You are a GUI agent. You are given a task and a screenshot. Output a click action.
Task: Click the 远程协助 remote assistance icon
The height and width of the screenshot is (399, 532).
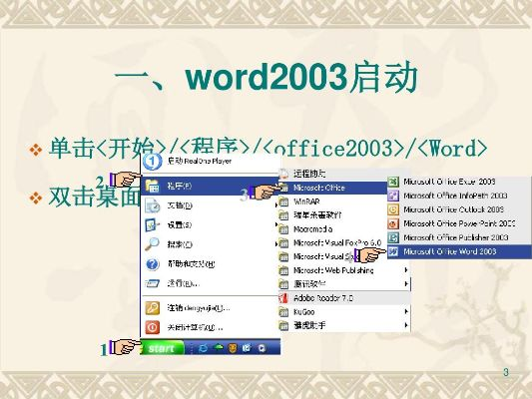(x=283, y=174)
